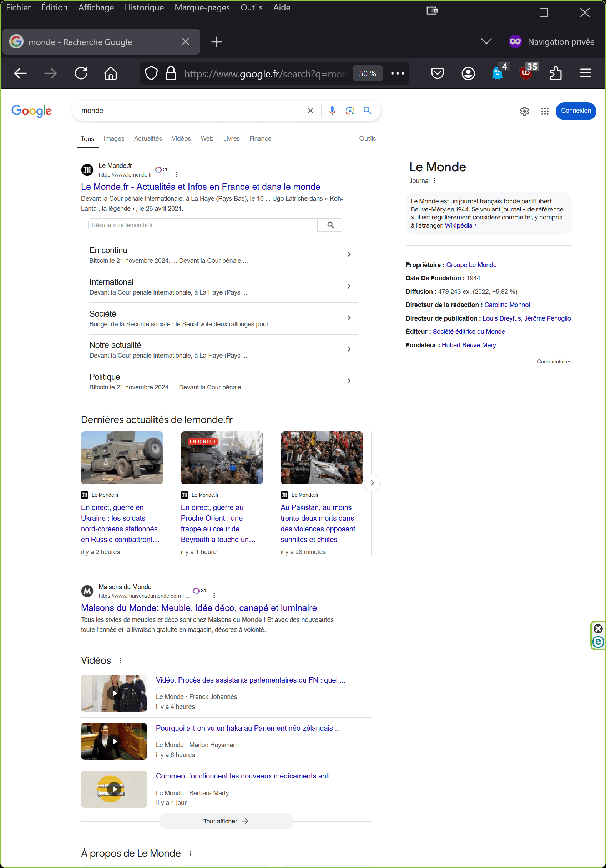Screen dimensions: 606x868
Task: Open Le Monde.fr Actualités et Infos result
Action: point(201,187)
